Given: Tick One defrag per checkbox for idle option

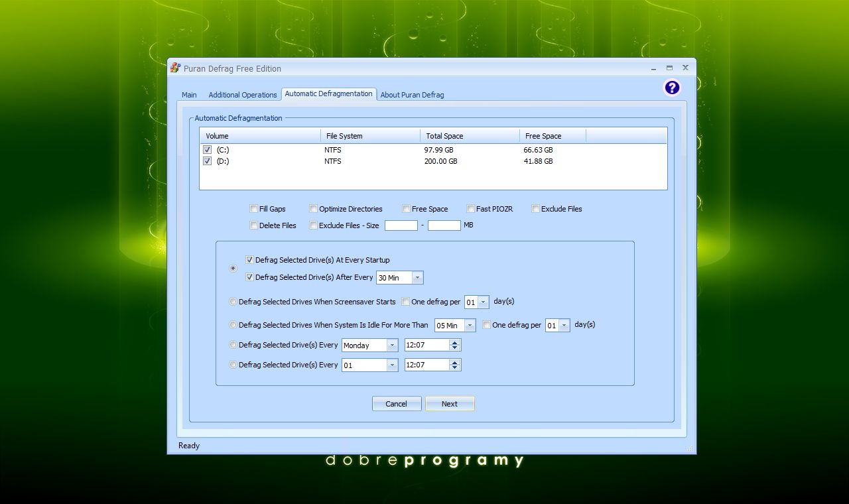Looking at the screenshot, I should pyautogui.click(x=486, y=325).
